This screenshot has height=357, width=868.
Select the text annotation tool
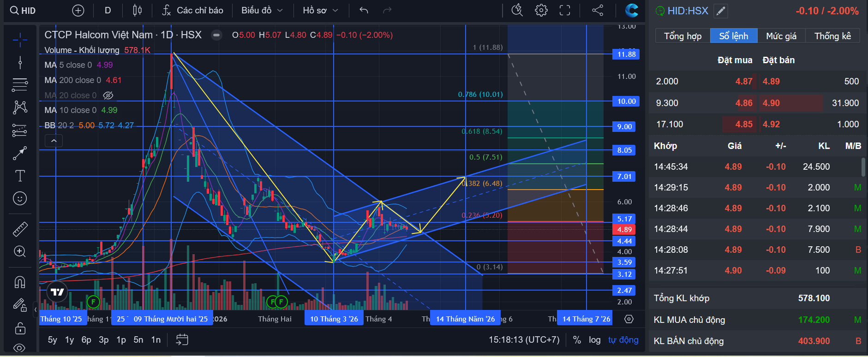[20, 176]
